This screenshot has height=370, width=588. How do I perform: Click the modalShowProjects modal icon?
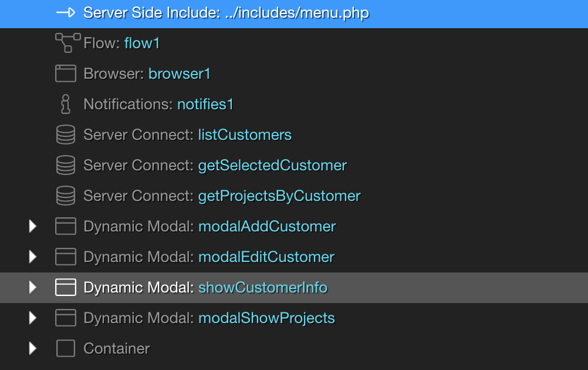66,318
